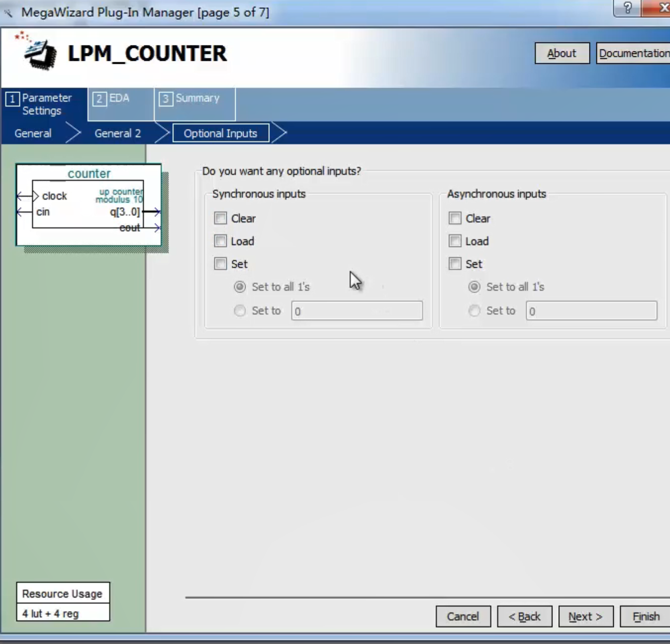Viewport: 670px width, 644px height.
Task: Switch to Summary tab
Action: tap(195, 104)
